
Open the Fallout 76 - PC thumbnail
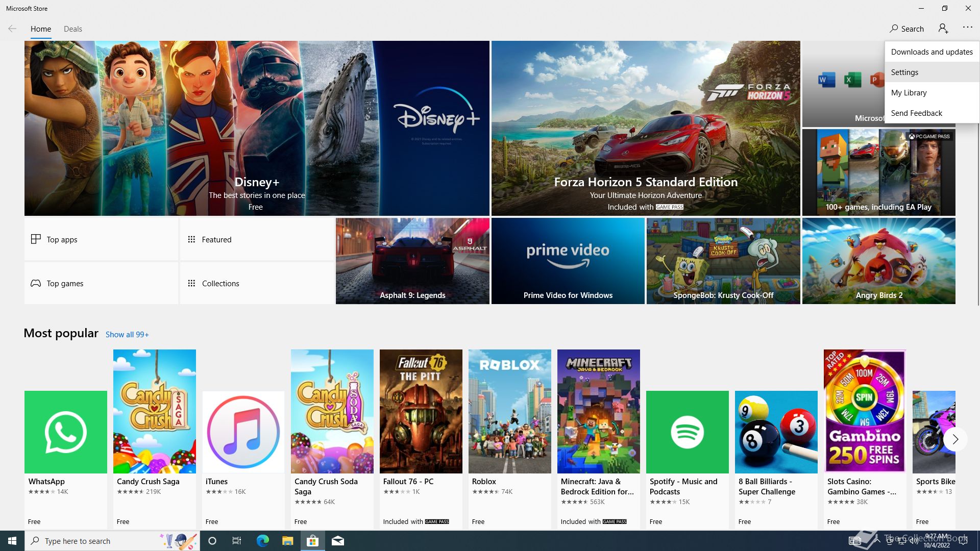tap(421, 411)
